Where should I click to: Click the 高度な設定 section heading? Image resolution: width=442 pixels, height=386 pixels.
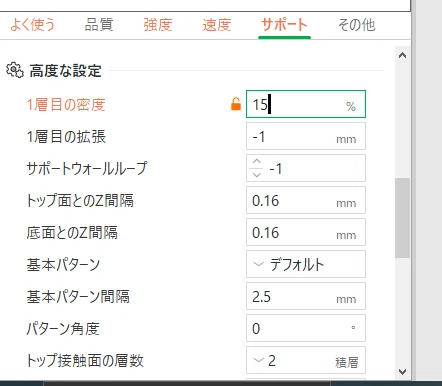(x=65, y=71)
